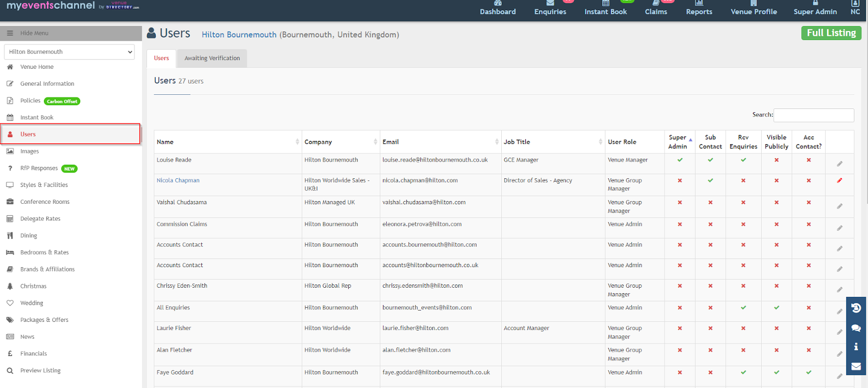The image size is (868, 388).
Task: Toggle Louise Reade Rcv Enquiries check
Action: tap(743, 160)
